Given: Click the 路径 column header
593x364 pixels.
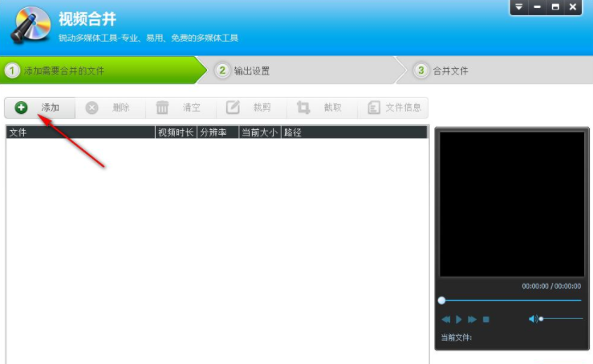Looking at the screenshot, I should pos(354,132).
